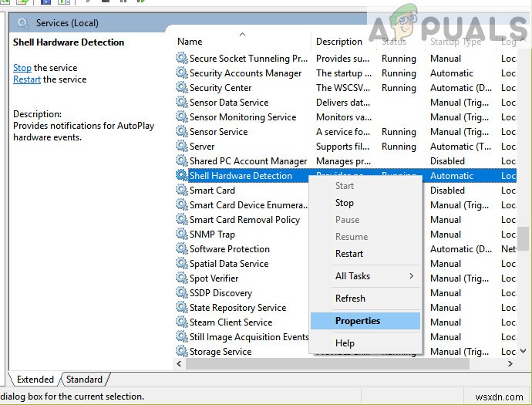This screenshot has height=405, width=532.
Task: Click 'Supports fil...' description of Server
Action: pos(342,147)
